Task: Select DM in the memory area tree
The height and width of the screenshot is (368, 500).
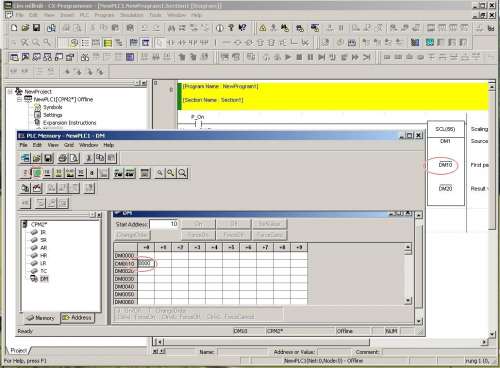Action: 44,279
